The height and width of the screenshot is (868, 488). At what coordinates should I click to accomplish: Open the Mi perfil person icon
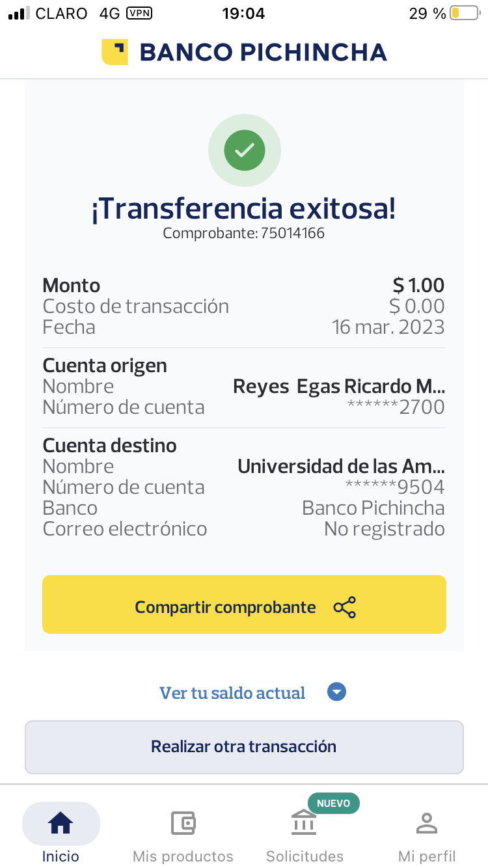pyautogui.click(x=427, y=823)
